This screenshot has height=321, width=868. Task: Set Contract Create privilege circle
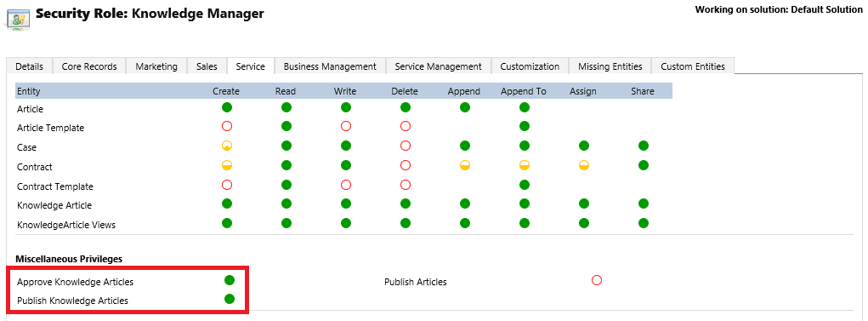226,165
